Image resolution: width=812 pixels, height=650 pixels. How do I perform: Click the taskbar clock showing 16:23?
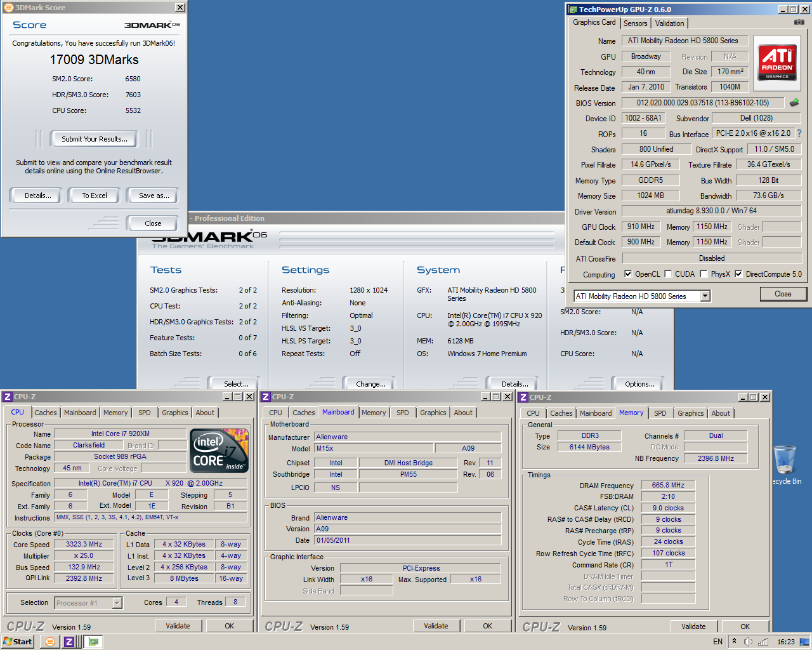click(786, 642)
